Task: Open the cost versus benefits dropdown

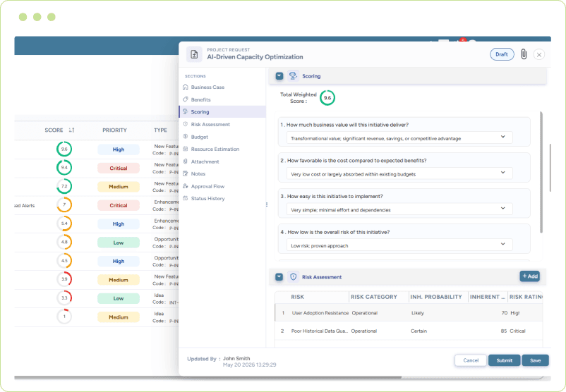Action: click(399, 174)
